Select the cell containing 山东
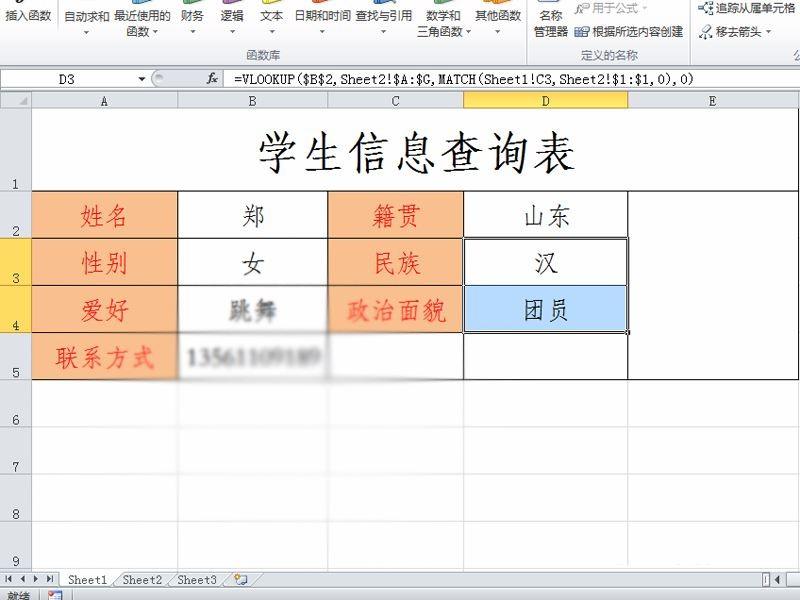This screenshot has width=800, height=600. (545, 214)
